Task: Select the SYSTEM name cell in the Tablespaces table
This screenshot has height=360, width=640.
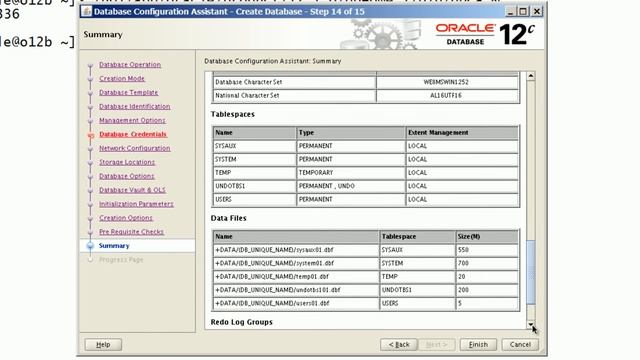Action: [254, 160]
